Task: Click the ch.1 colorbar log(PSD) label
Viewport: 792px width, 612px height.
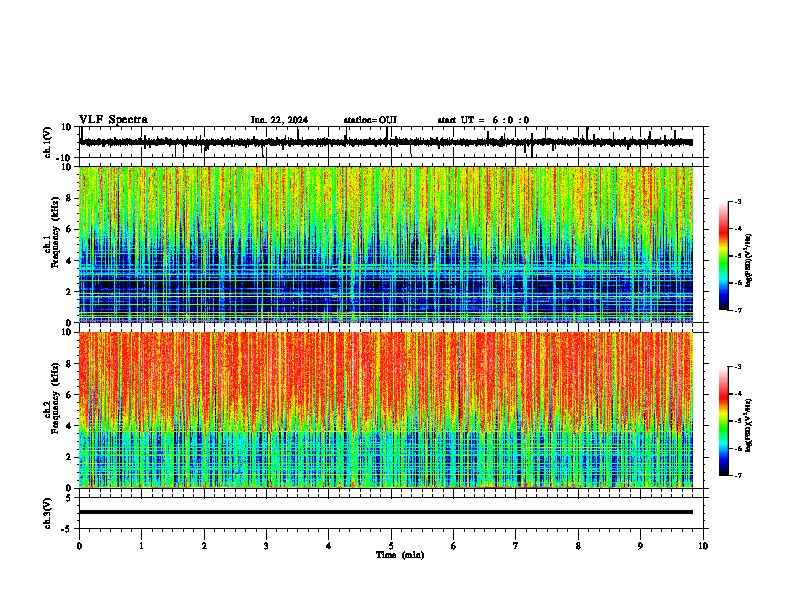Action: pyautogui.click(x=749, y=260)
